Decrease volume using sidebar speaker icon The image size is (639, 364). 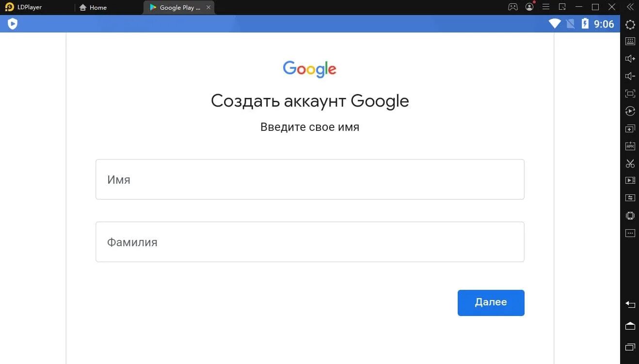point(630,76)
